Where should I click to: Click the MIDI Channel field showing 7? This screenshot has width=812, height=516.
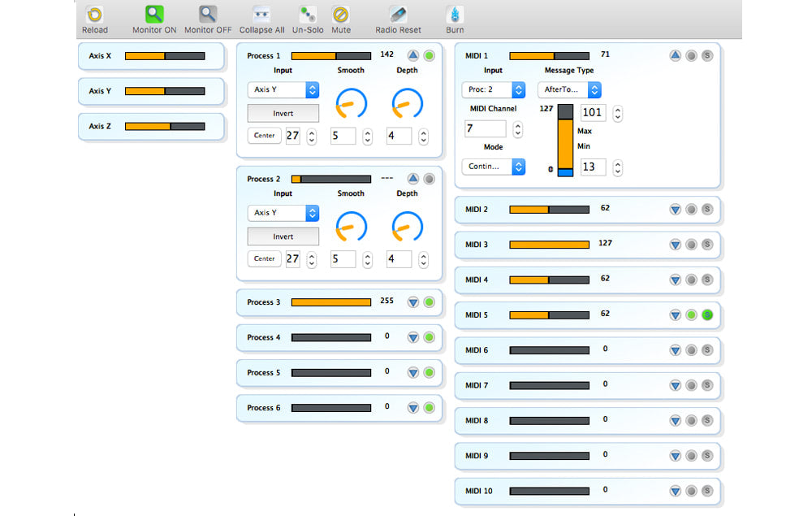coord(485,128)
